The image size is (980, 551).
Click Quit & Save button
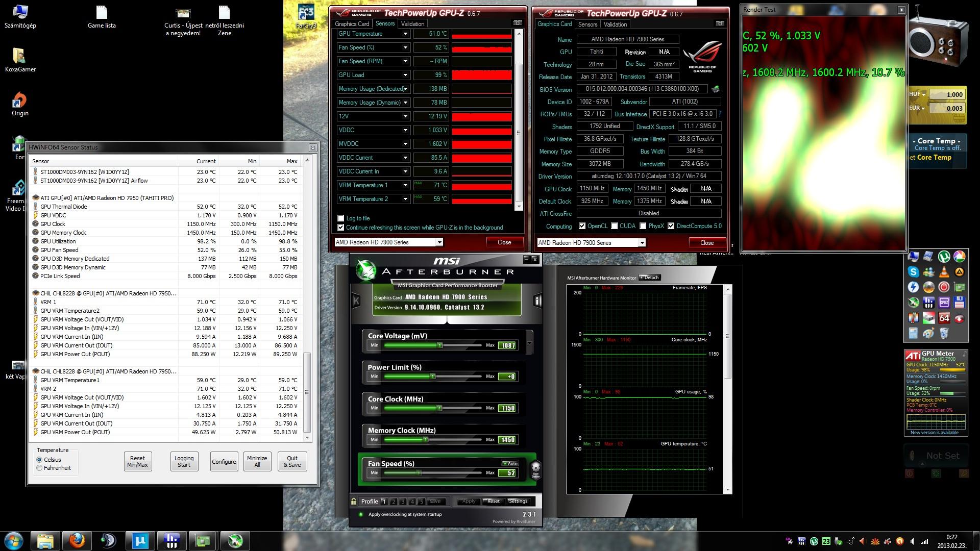point(292,462)
